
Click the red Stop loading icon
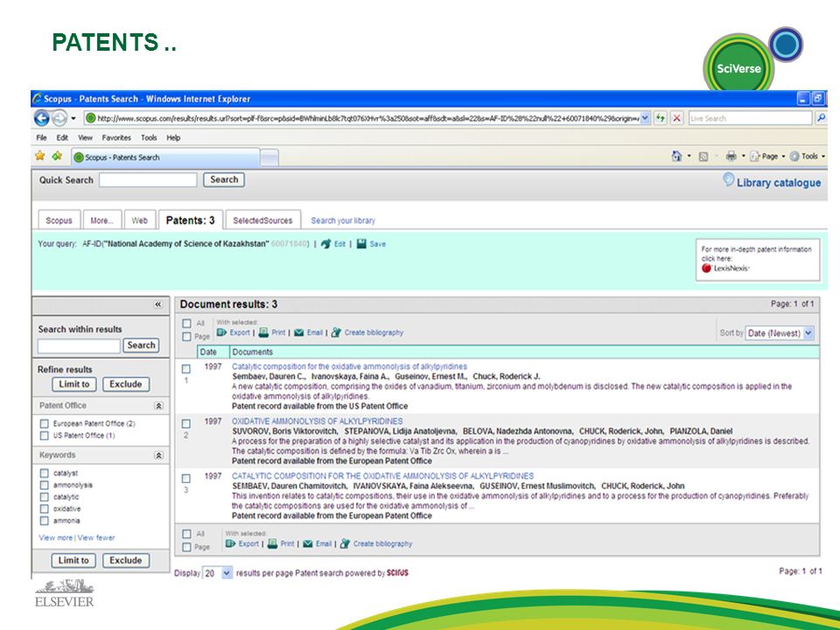click(x=677, y=118)
